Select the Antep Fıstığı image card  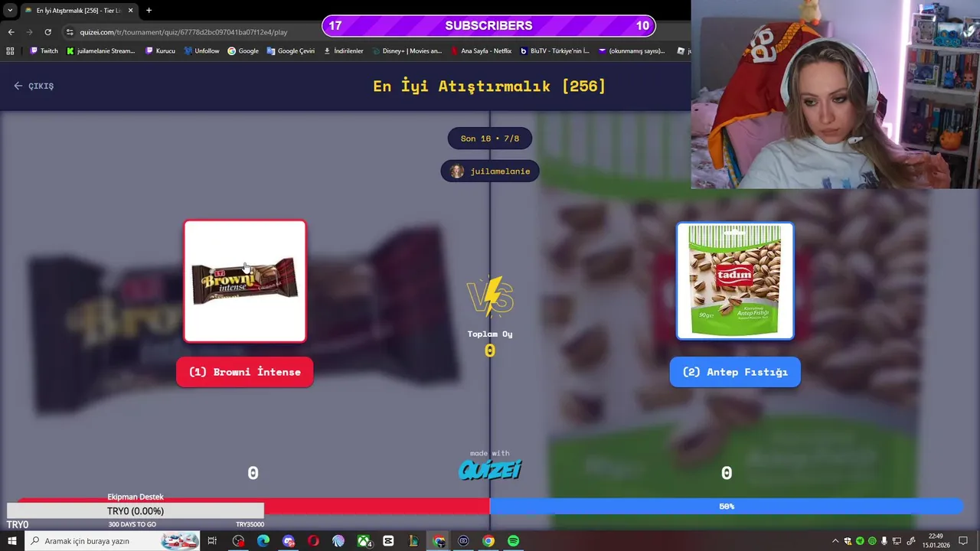coord(735,281)
